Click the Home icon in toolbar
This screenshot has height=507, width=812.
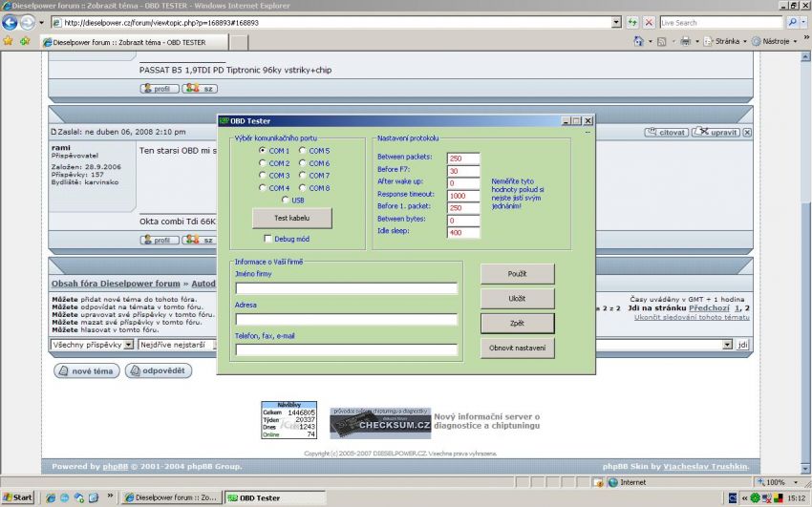638,41
